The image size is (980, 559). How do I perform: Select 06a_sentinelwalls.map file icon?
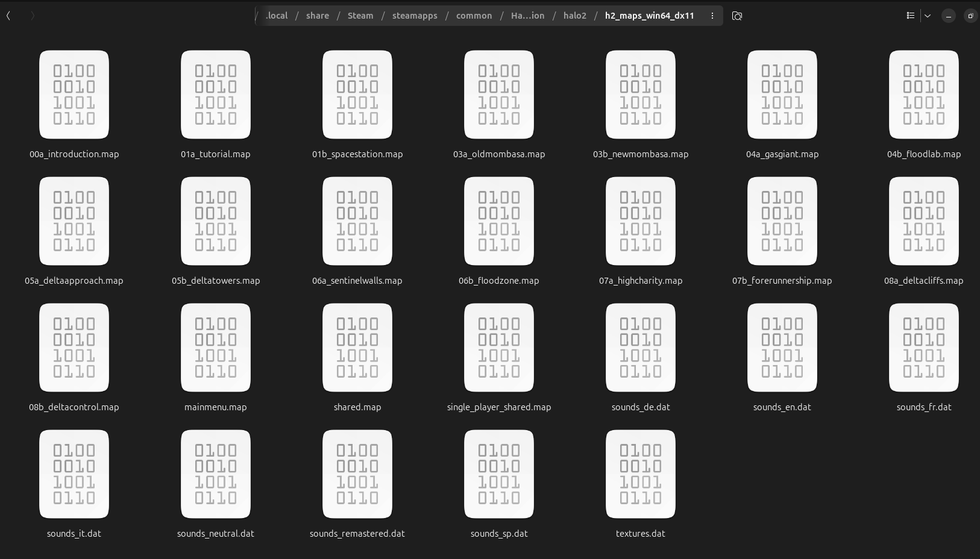click(357, 221)
